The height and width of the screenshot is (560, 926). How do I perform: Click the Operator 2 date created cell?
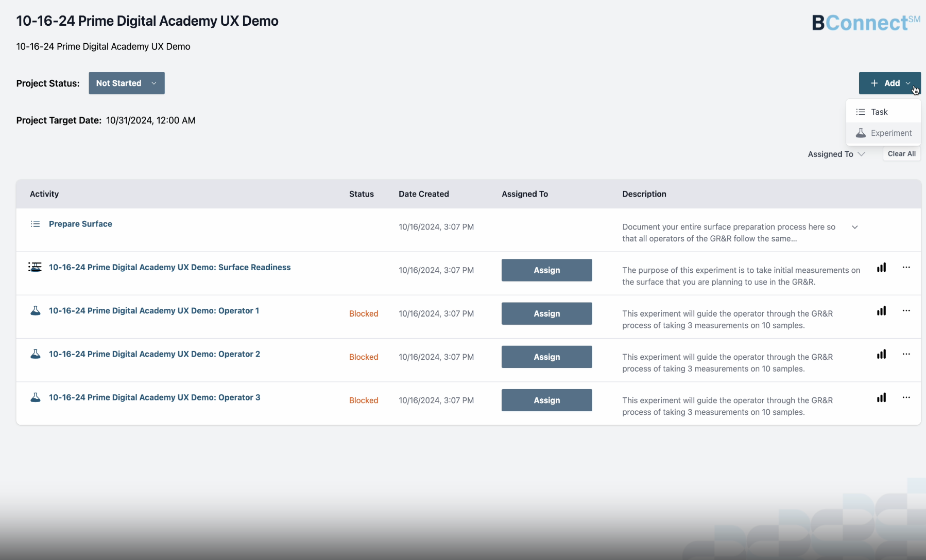tap(436, 357)
